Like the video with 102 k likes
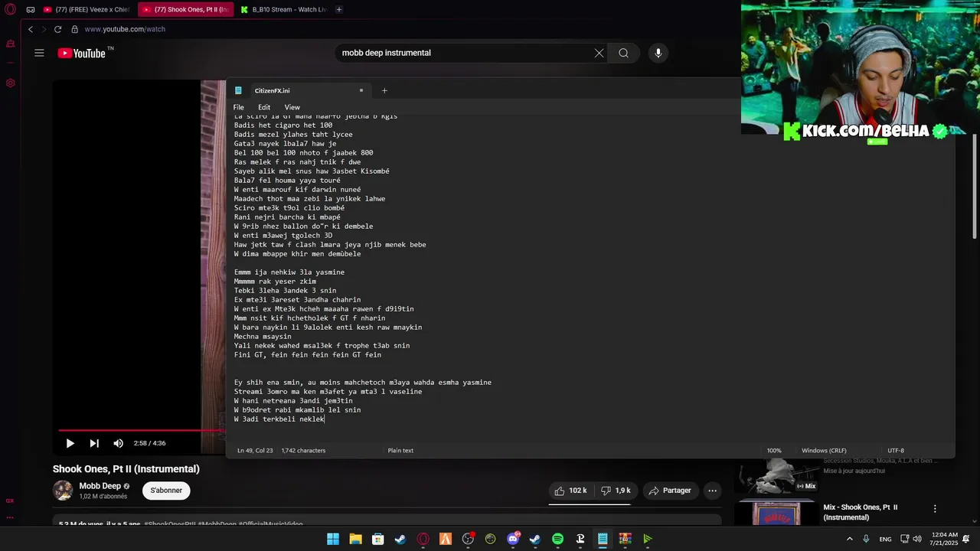980x551 pixels. [570, 491]
